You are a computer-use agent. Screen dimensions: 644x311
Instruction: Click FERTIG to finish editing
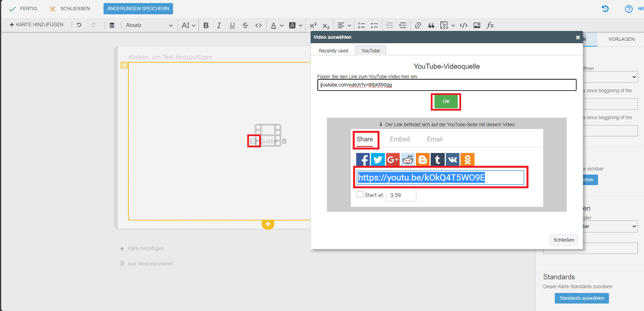point(23,9)
